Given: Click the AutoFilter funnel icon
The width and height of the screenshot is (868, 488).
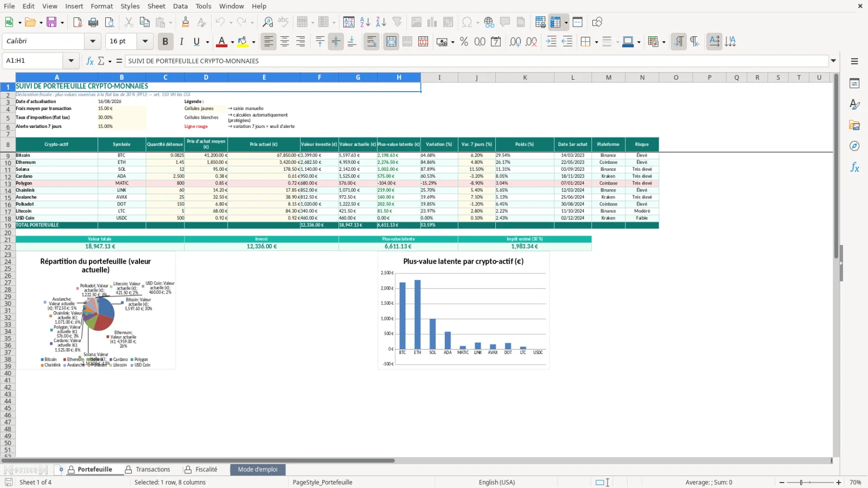Looking at the screenshot, I should click(397, 22).
